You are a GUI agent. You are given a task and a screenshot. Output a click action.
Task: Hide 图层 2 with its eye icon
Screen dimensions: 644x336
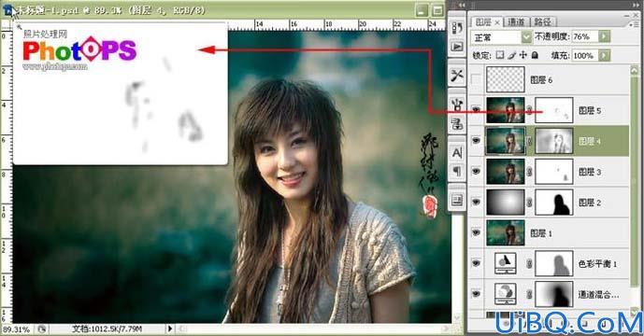click(x=476, y=202)
